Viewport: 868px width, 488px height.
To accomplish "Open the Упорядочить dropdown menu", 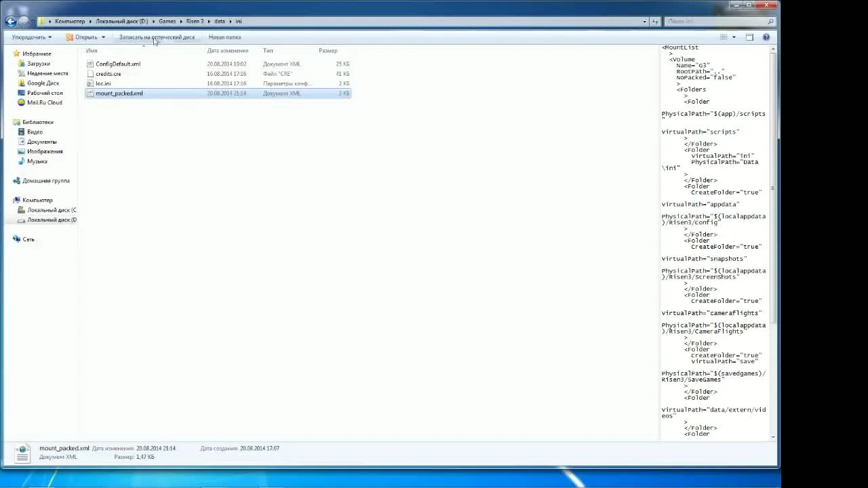I will pyautogui.click(x=31, y=37).
